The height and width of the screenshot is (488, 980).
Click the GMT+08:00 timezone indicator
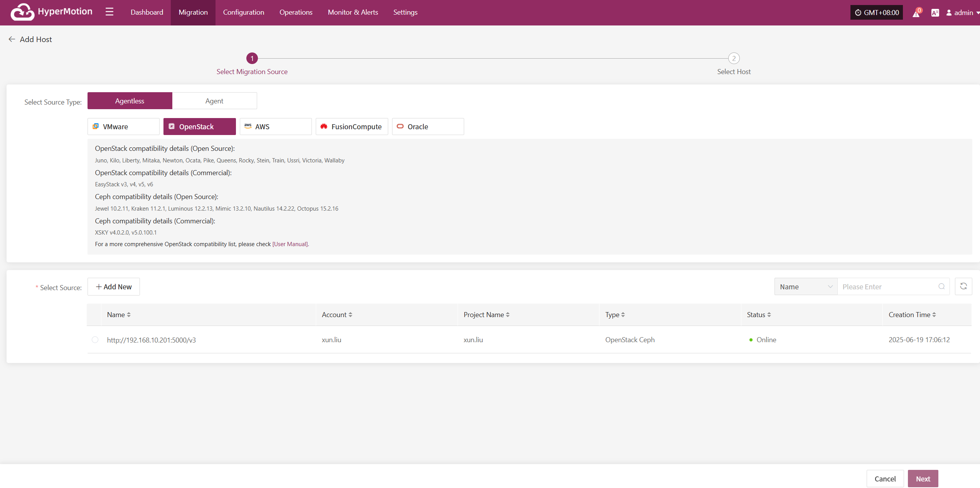877,13
